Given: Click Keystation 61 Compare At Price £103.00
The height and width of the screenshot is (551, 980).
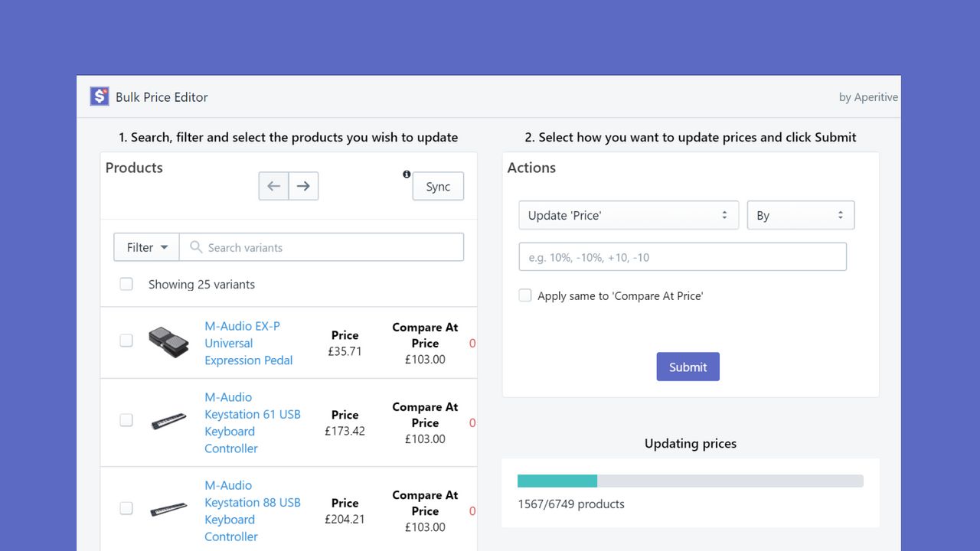Looking at the screenshot, I should tap(425, 439).
